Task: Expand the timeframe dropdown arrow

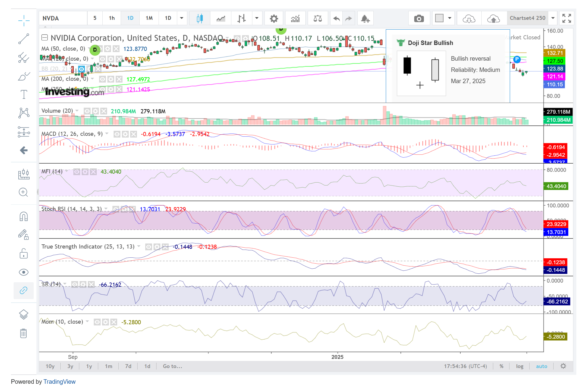Action: click(x=182, y=18)
